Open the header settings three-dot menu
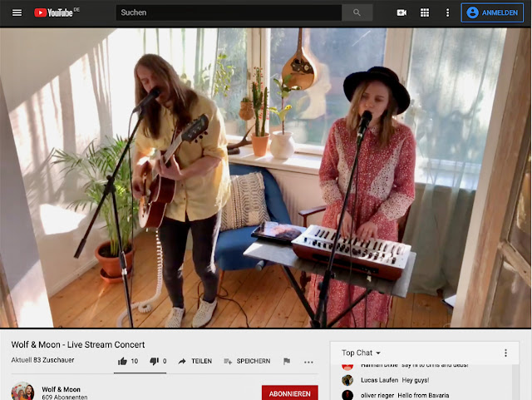Image resolution: width=532 pixels, height=400 pixels. tap(447, 12)
